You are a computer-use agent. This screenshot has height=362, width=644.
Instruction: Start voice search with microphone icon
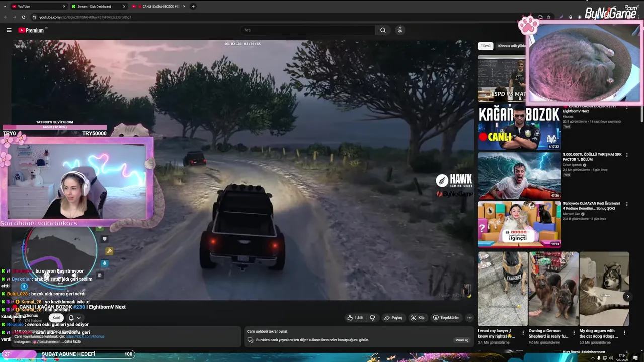[400, 30]
